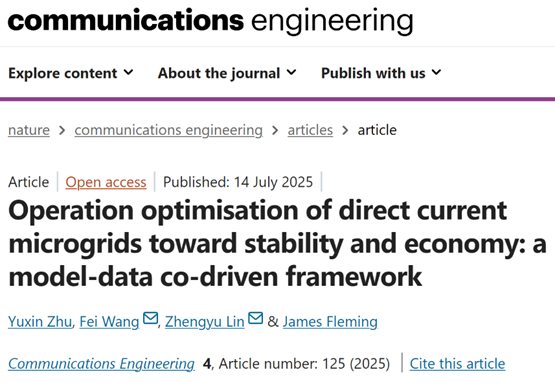Click the chevron arrow next to About the journal
Viewport: 555px width, 385px height.
click(x=291, y=73)
